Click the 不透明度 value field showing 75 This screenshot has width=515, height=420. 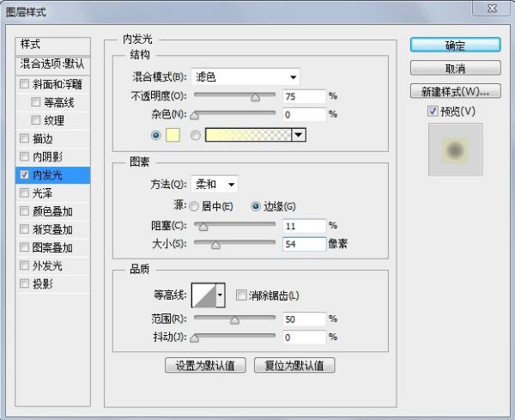pyautogui.click(x=304, y=96)
